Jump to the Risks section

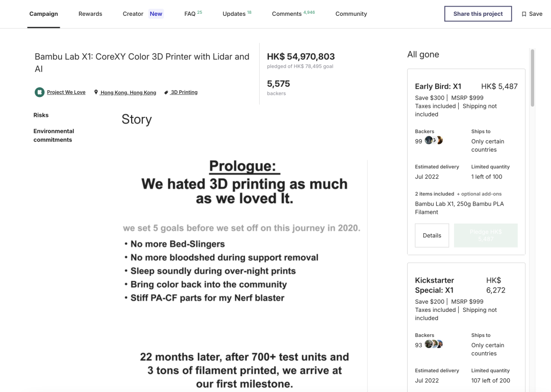(41, 115)
